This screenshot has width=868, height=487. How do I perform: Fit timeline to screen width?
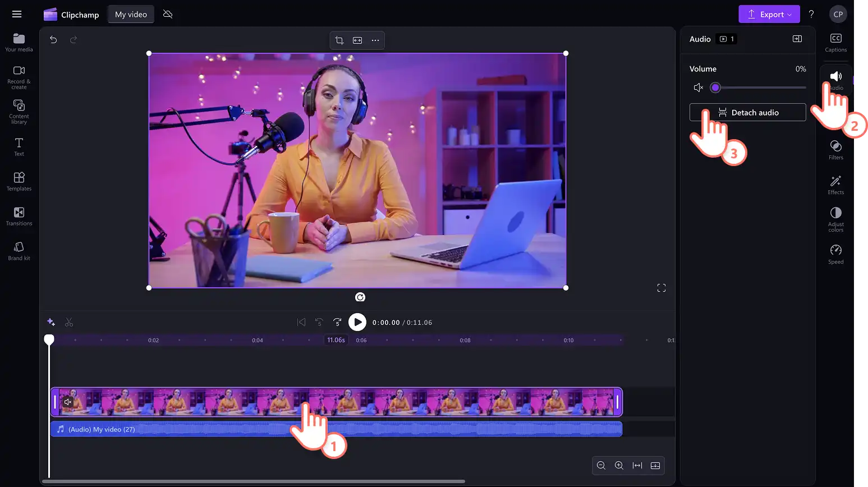[x=637, y=466]
